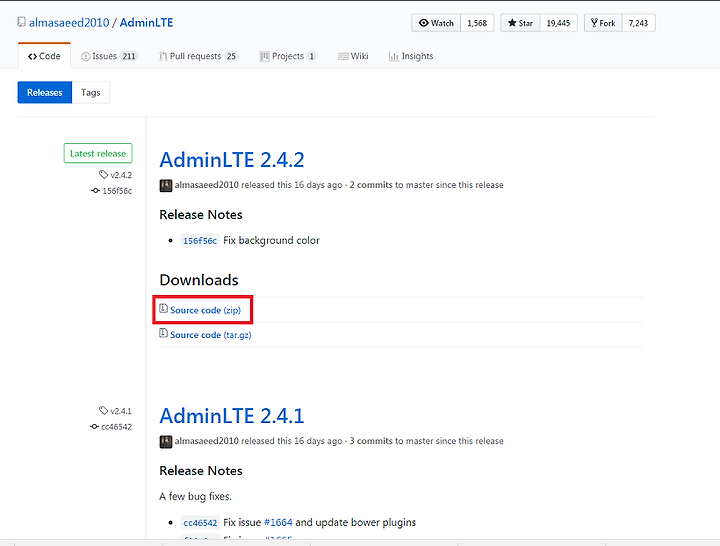Open the Insights tab
This screenshot has width=720, height=546.
coord(411,56)
